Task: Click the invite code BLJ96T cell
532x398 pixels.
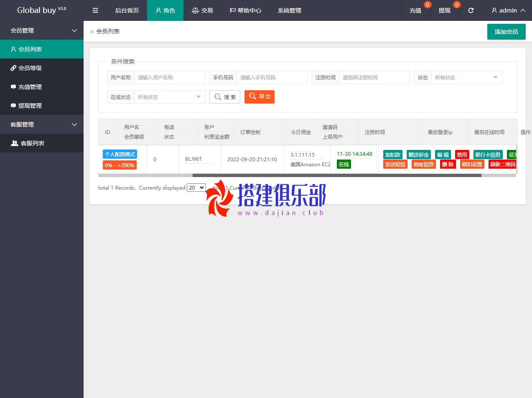Action: pyautogui.click(x=193, y=159)
